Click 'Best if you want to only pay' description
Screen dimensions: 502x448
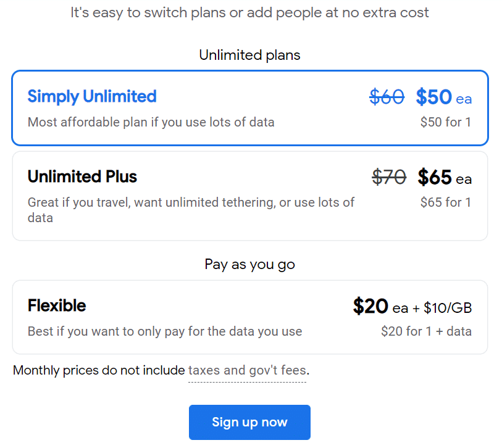pyautogui.click(x=165, y=331)
